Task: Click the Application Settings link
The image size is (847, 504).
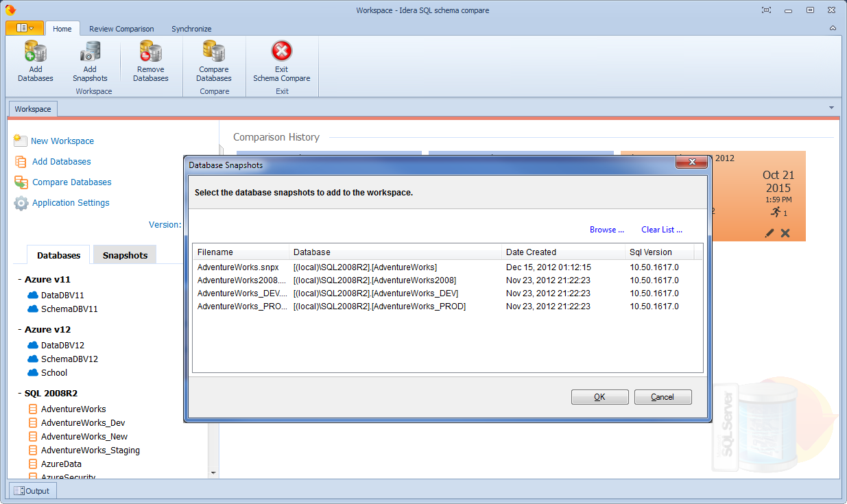Action: coord(71,202)
